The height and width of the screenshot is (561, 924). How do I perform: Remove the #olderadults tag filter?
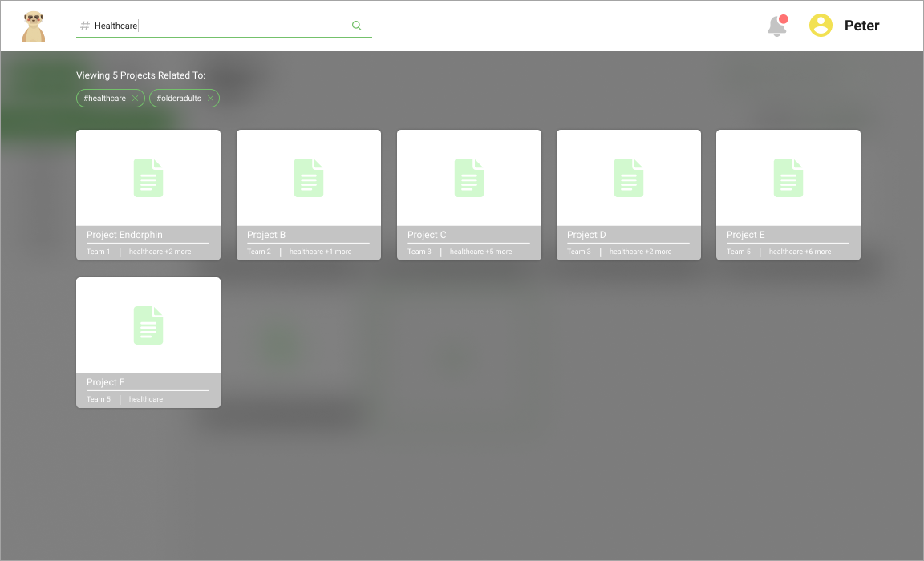pos(210,99)
